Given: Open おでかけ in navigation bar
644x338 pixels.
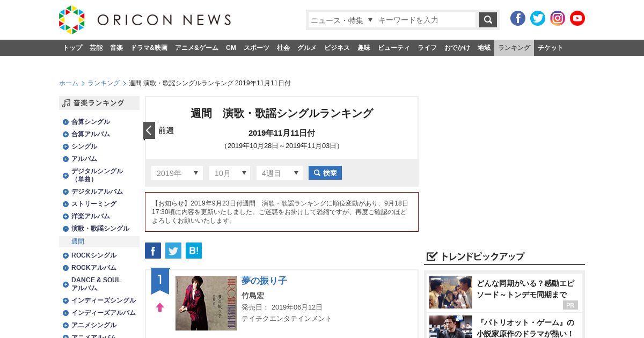Looking at the screenshot, I should pyautogui.click(x=457, y=48).
